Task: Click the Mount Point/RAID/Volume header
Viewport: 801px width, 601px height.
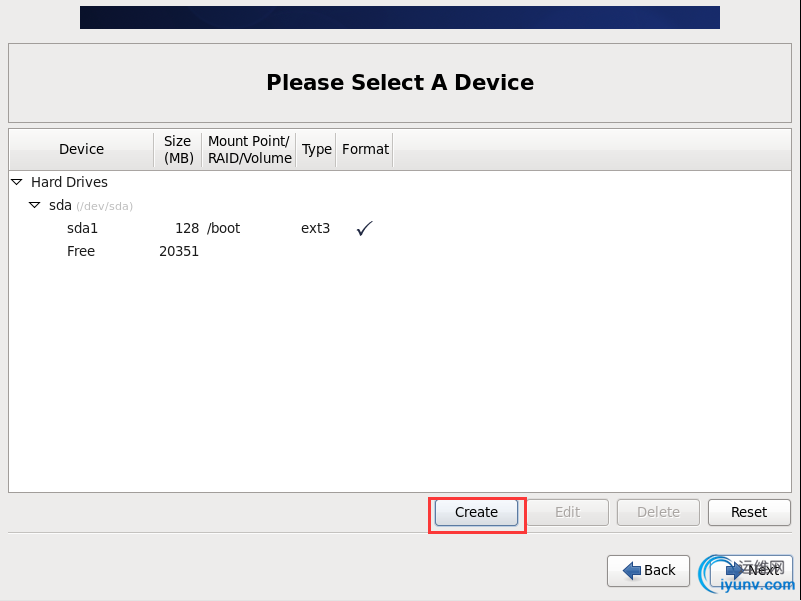Action: [249, 149]
